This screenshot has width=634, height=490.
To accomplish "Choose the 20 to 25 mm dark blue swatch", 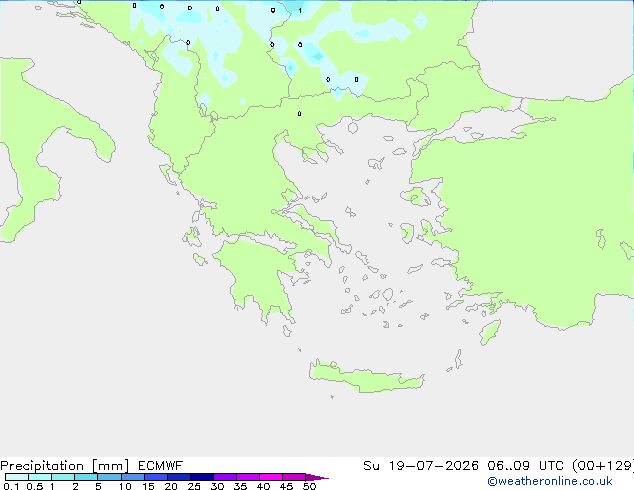I will coord(179,477).
